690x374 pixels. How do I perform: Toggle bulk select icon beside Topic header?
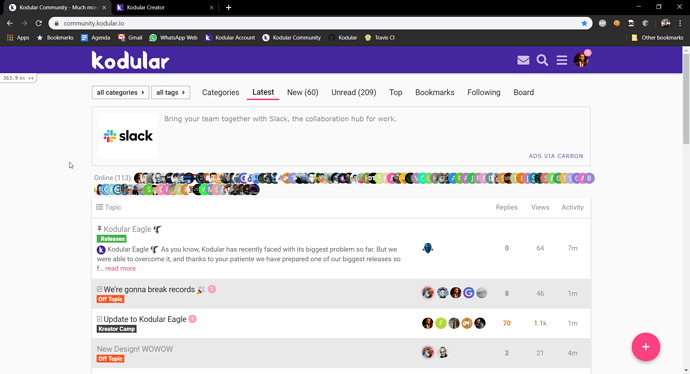point(99,207)
